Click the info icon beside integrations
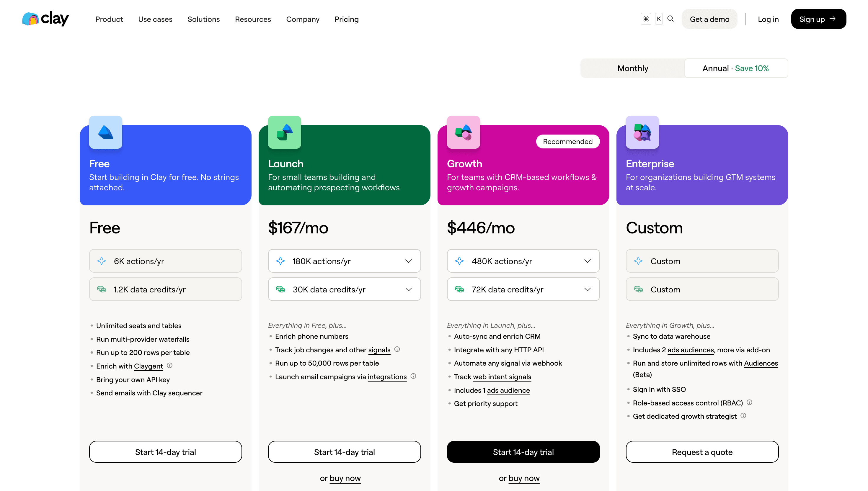The width and height of the screenshot is (868, 491). (414, 376)
